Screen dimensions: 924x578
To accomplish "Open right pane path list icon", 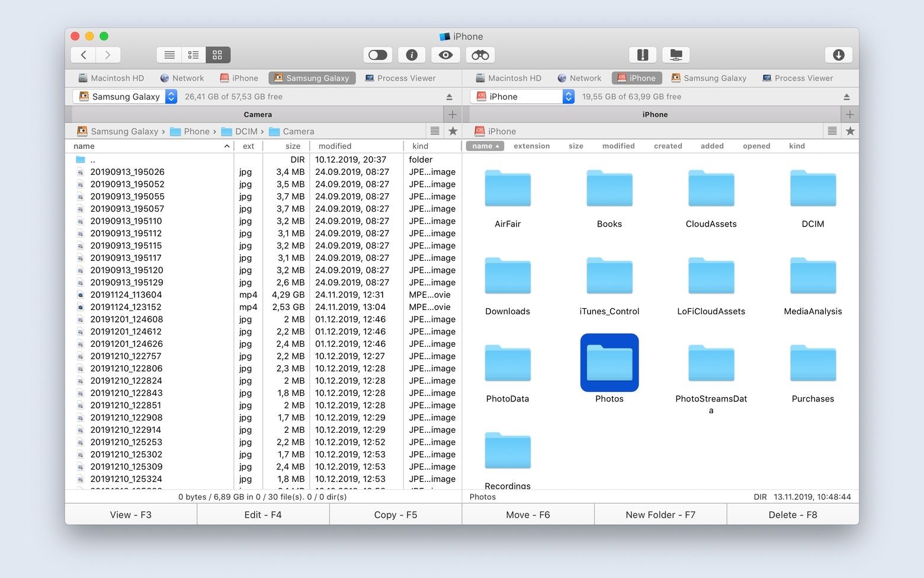I will coord(832,131).
